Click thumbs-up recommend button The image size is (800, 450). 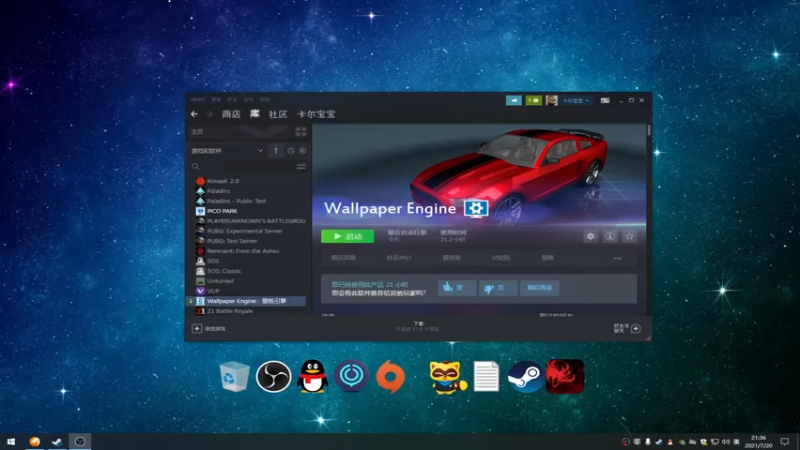pos(457,288)
